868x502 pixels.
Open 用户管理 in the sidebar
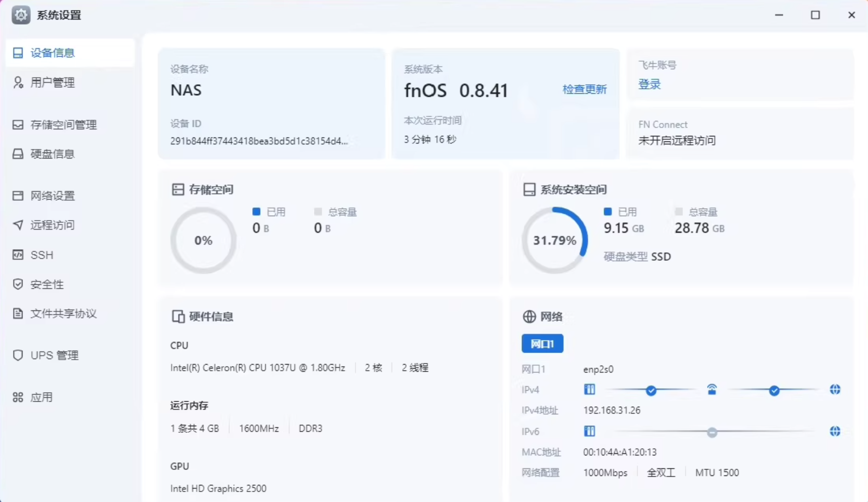coord(70,82)
